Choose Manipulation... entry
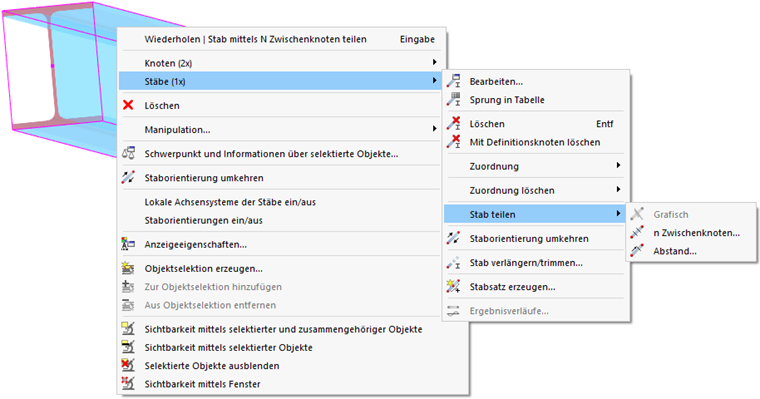 280,129
